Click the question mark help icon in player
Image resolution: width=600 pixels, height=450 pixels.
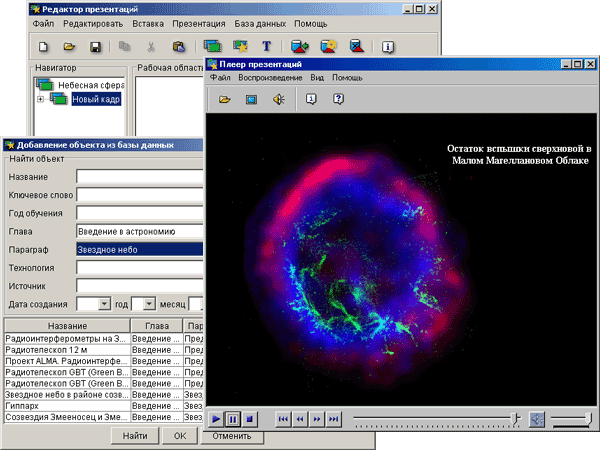point(339,99)
